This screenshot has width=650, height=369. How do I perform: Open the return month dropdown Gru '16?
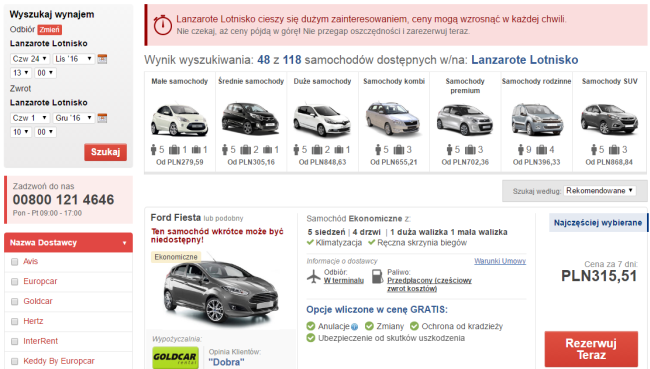click(x=74, y=118)
